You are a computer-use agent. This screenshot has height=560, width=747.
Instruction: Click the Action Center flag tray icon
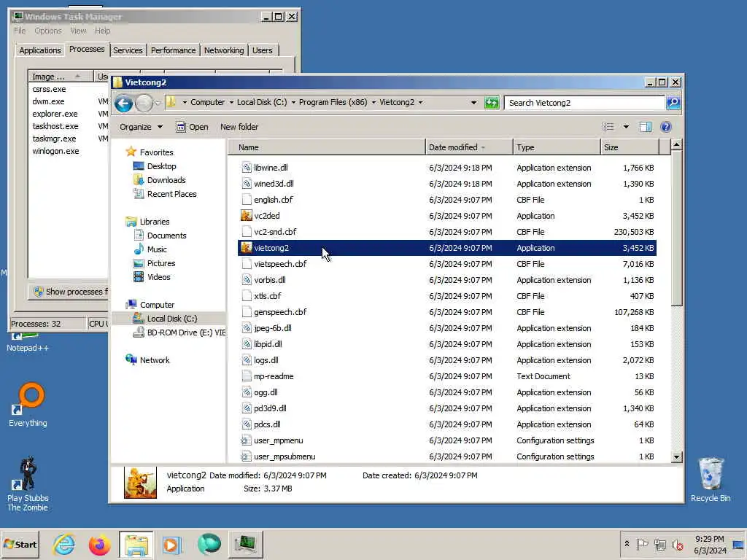click(642, 544)
